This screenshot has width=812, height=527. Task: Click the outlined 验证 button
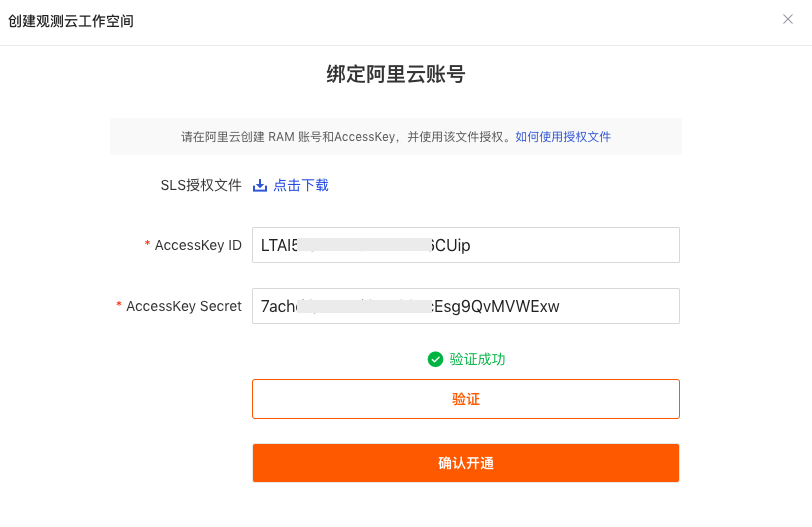466,399
